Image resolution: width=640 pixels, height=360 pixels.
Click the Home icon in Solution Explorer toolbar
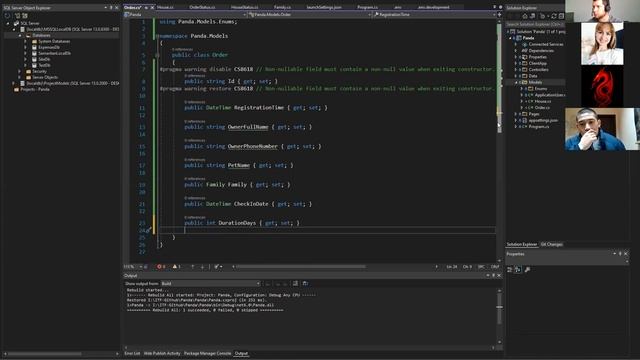pos(525,16)
